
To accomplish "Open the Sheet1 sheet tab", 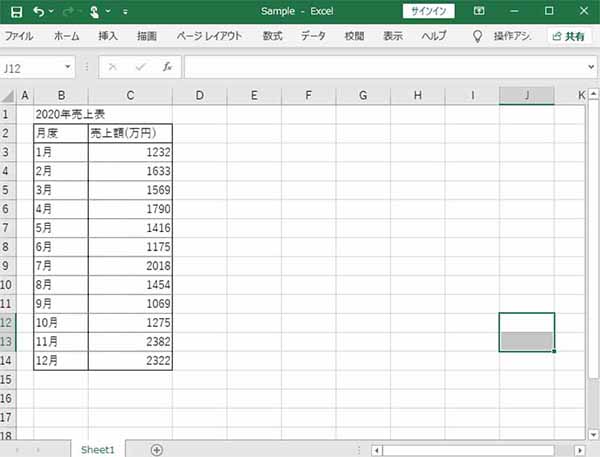I will (x=98, y=450).
